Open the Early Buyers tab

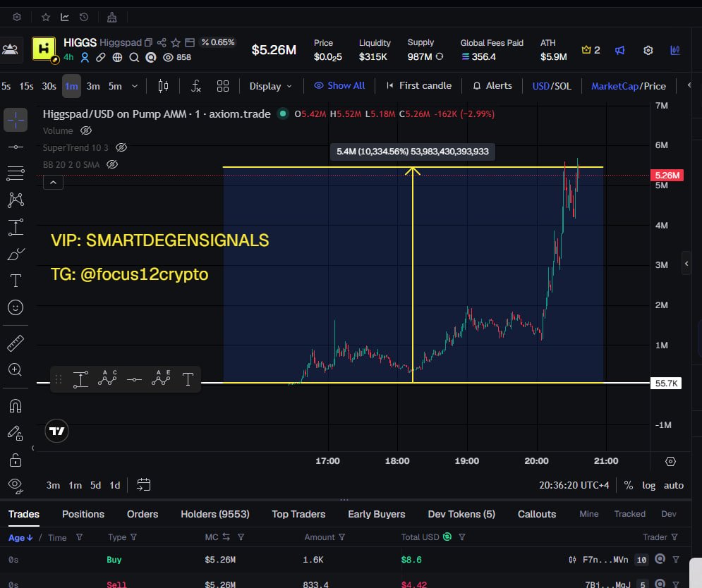point(376,514)
